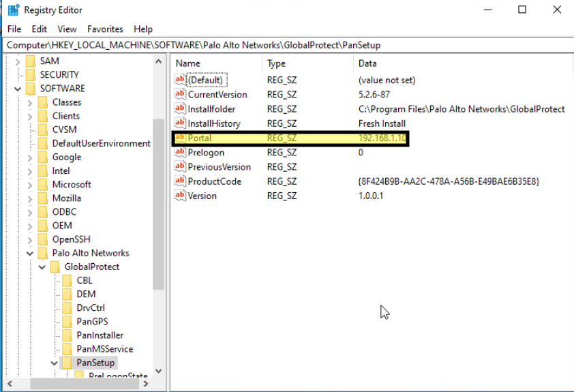Viewport: 574px width, 392px height.
Task: Click the Portal string value icon
Action: point(180,138)
